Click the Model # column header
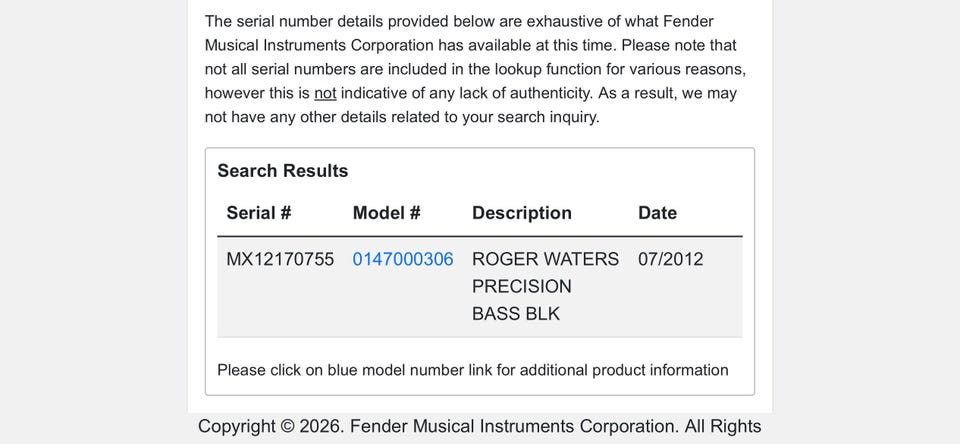The height and width of the screenshot is (444, 960). 386,213
